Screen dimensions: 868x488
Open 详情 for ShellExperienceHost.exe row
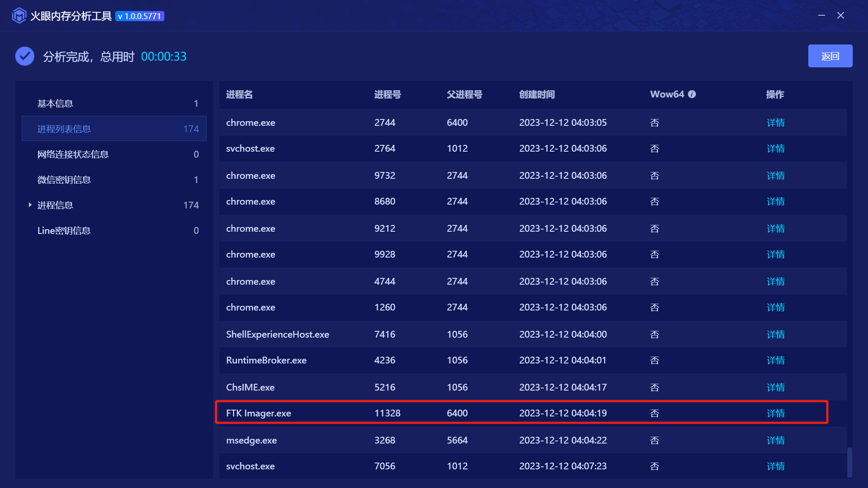[775, 334]
